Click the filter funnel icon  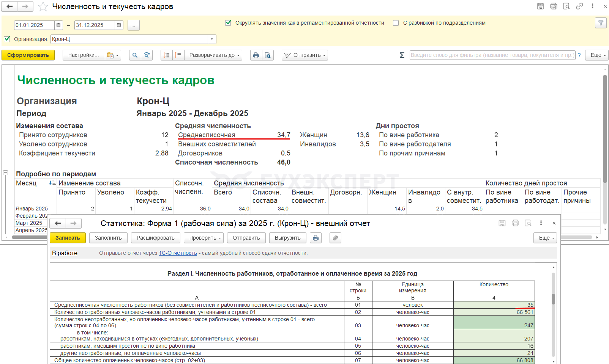tap(601, 23)
